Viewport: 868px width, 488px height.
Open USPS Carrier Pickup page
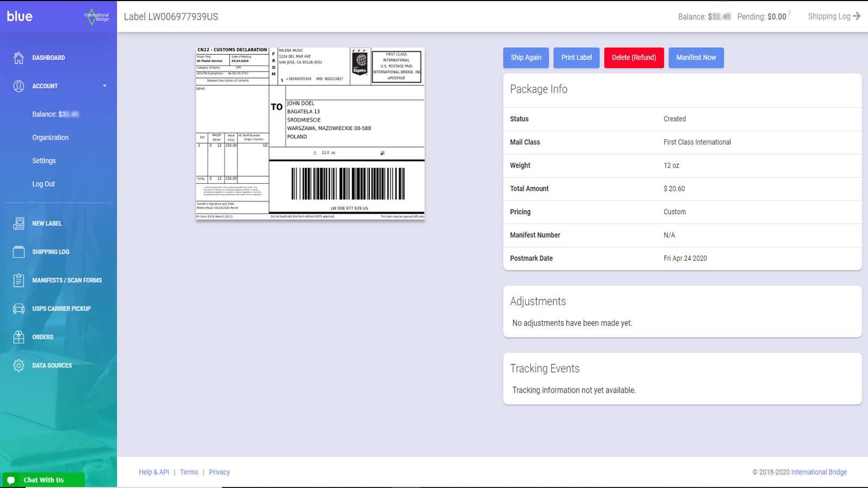61,309
